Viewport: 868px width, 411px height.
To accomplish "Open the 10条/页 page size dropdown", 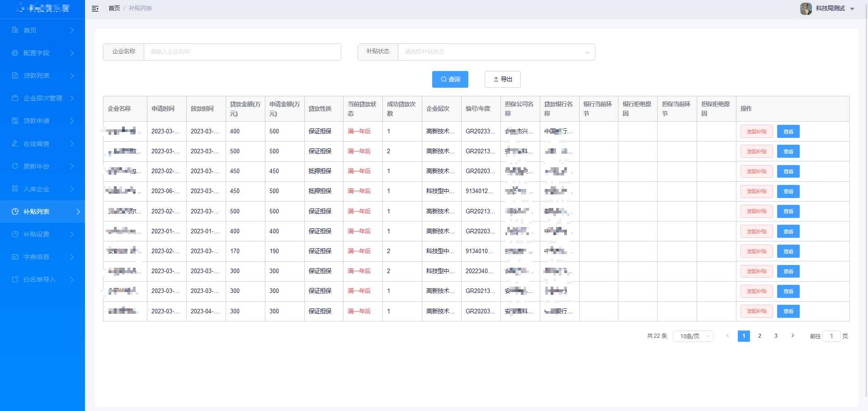I will 693,336.
